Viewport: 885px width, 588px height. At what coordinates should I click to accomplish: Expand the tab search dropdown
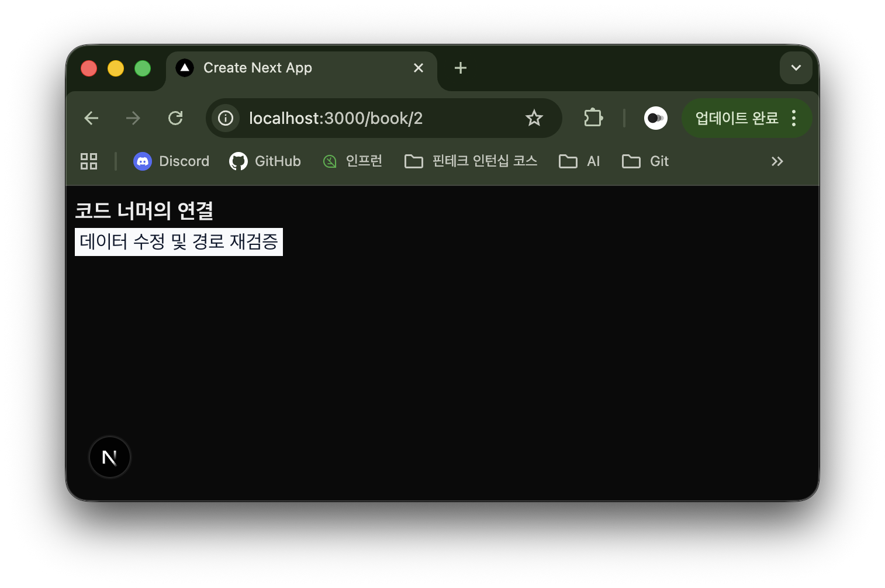[x=796, y=68]
